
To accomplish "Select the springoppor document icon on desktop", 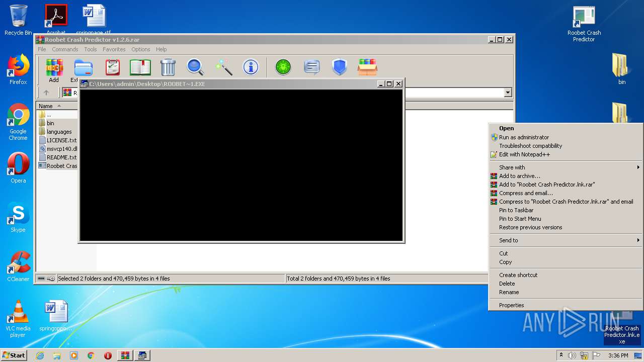I will 56,316.
